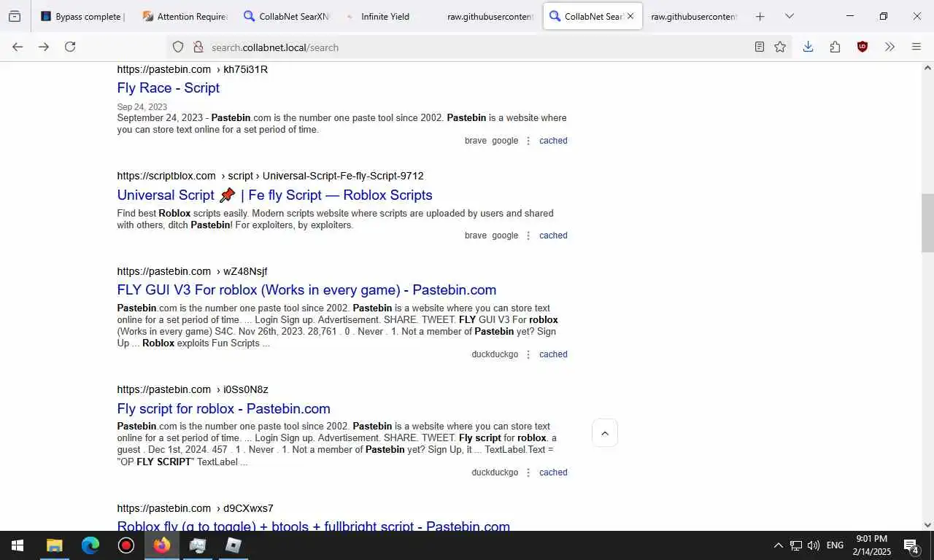The height and width of the screenshot is (560, 934).
Task: Open Roblox Studio-like icon in taskbar
Action: [x=233, y=545]
